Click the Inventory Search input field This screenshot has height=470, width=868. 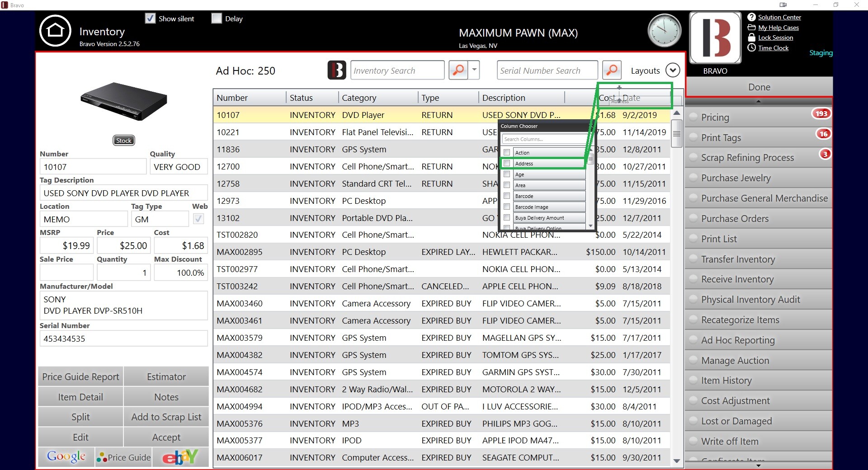click(397, 70)
